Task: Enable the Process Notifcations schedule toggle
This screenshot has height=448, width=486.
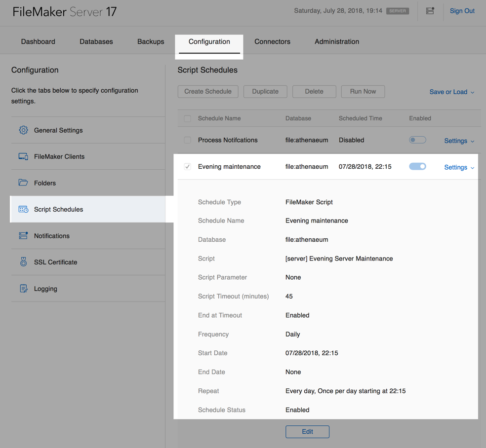Action: tap(417, 140)
